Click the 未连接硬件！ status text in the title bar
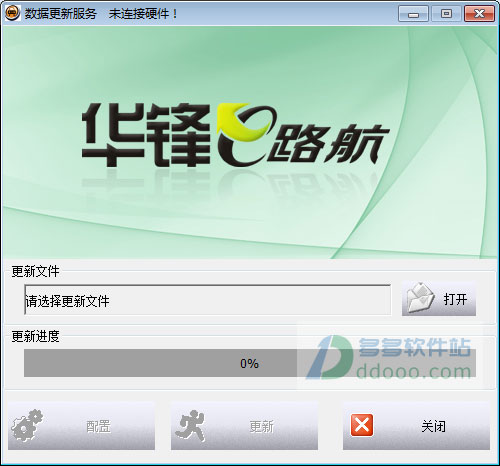500x466 pixels. [x=143, y=14]
